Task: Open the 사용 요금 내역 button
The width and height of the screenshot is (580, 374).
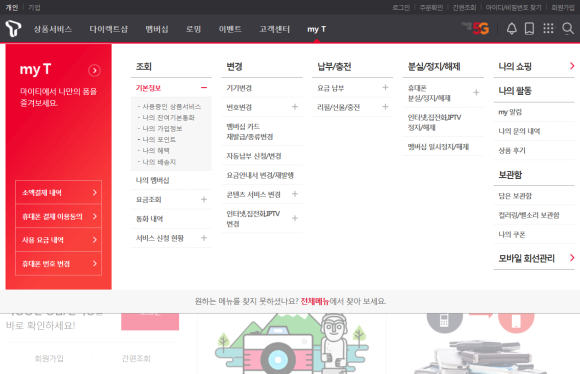Action: [x=58, y=240]
